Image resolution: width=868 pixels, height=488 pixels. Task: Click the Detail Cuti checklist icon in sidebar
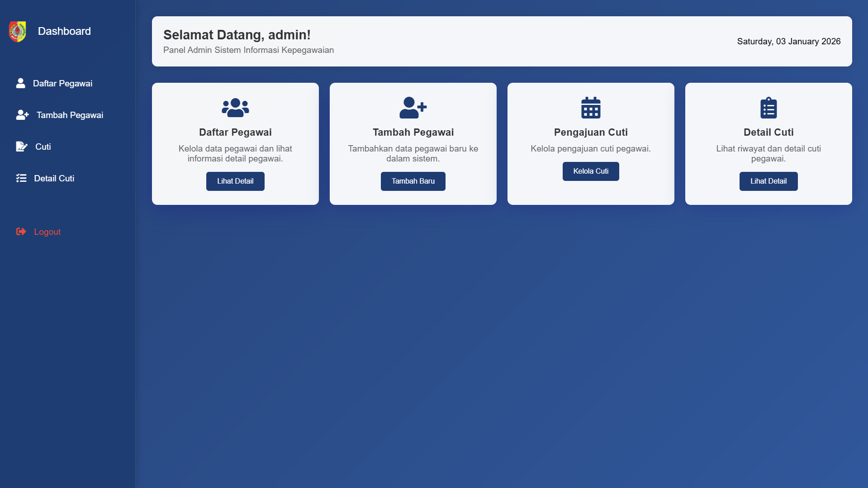click(x=21, y=178)
